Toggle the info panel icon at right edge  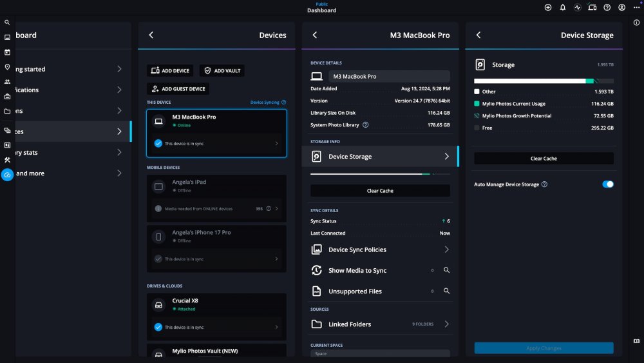pyautogui.click(x=637, y=23)
